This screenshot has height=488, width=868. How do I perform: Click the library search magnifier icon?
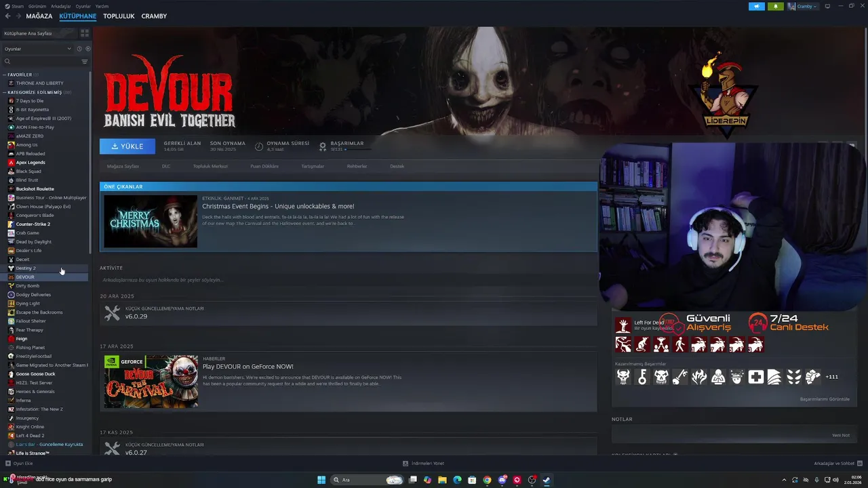pos(7,62)
